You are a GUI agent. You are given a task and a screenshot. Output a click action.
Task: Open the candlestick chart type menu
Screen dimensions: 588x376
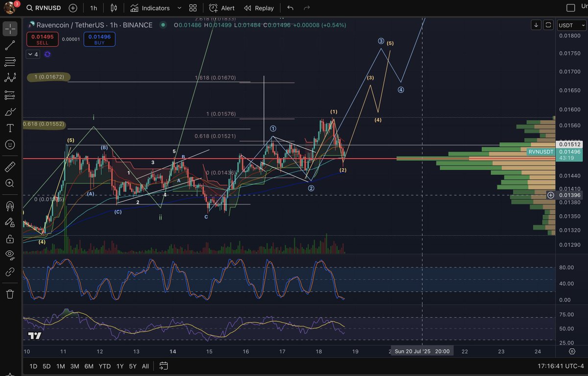tap(114, 8)
